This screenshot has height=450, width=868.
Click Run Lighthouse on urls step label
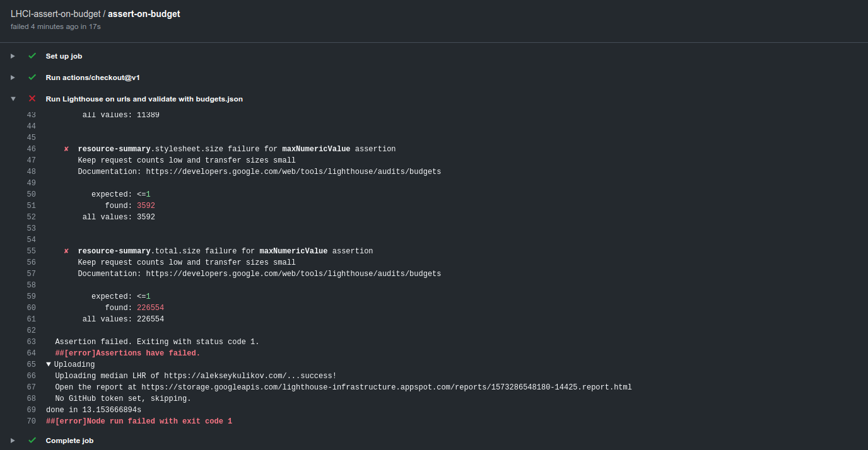(x=144, y=99)
